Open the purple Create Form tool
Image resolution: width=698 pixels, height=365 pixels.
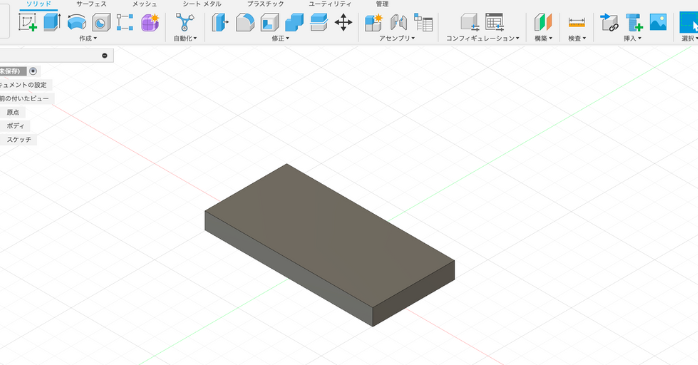click(150, 22)
